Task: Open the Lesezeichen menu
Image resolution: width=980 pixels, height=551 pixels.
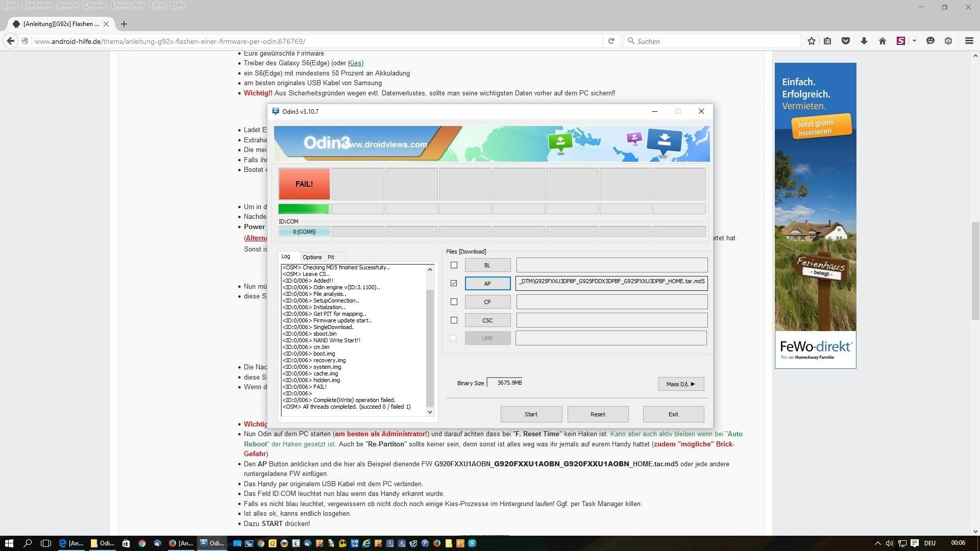Action: coord(128,5)
